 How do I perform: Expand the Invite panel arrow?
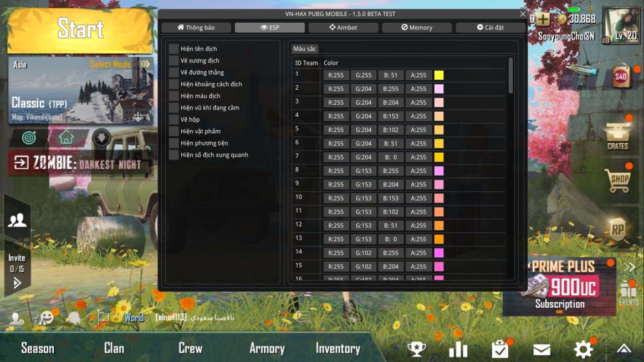point(17,283)
